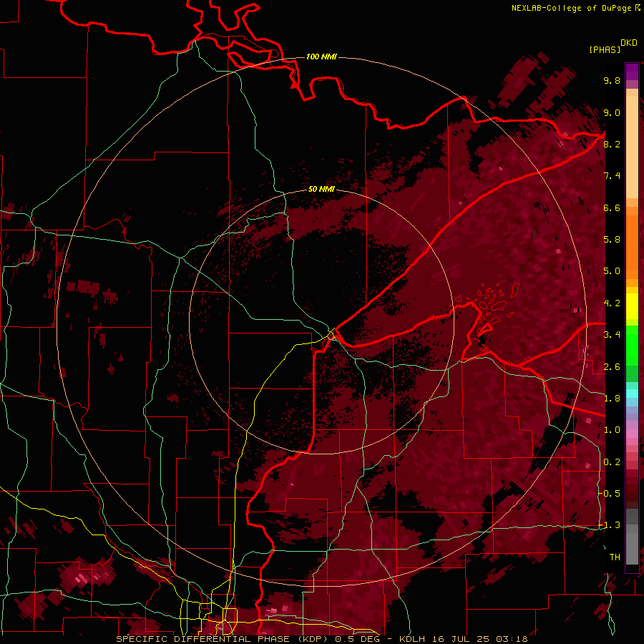
Task: Click the 1.8 value on the scale
Action: coord(612,399)
